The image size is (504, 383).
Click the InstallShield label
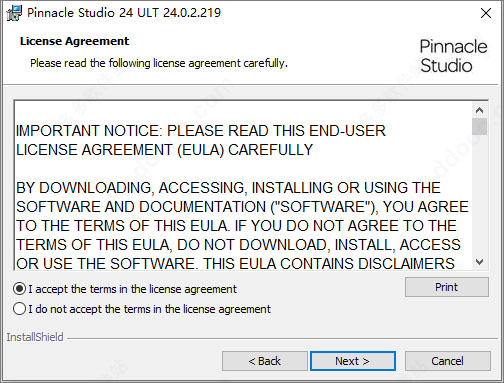point(35,337)
